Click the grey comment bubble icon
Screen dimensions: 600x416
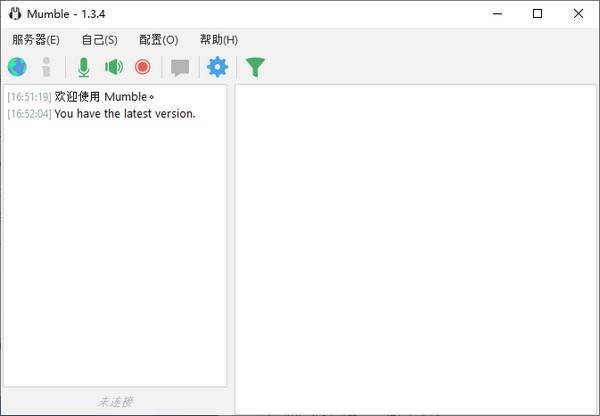click(x=180, y=67)
